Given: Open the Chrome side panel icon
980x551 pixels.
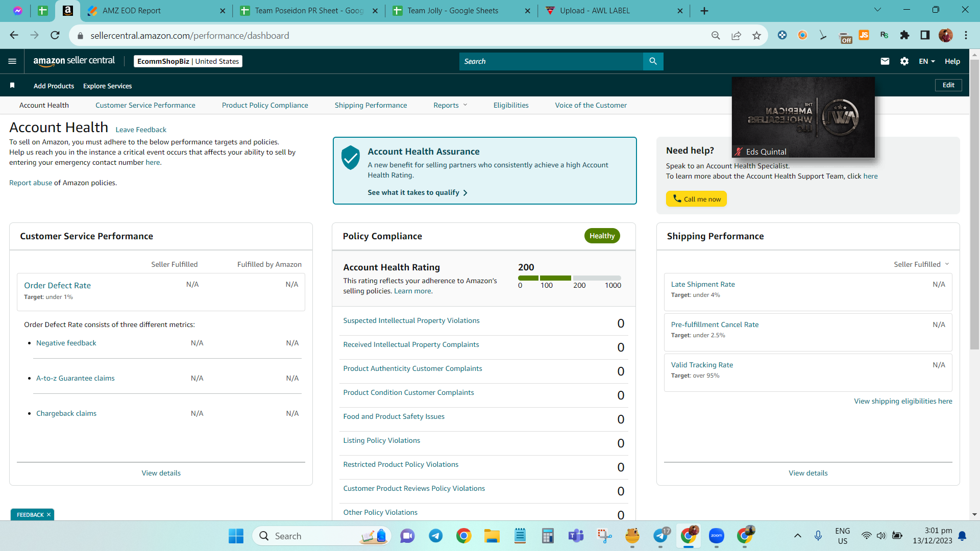Looking at the screenshot, I should coord(925,35).
